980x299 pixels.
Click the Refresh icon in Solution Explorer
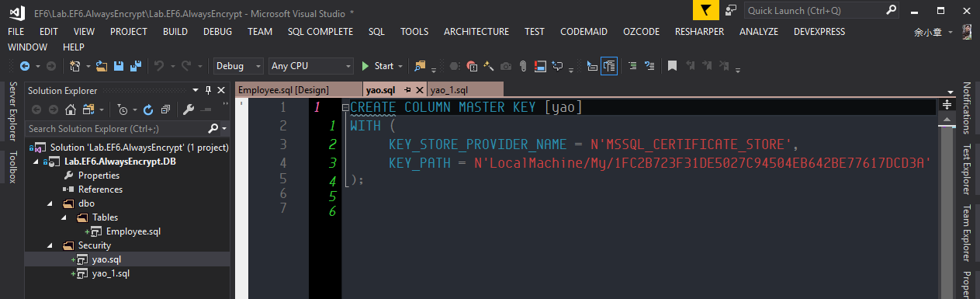click(x=147, y=110)
